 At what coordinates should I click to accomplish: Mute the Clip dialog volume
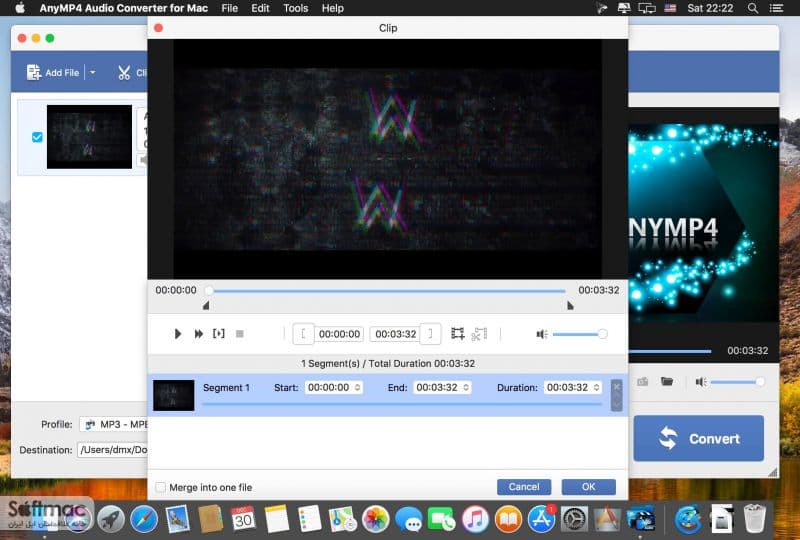(541, 334)
